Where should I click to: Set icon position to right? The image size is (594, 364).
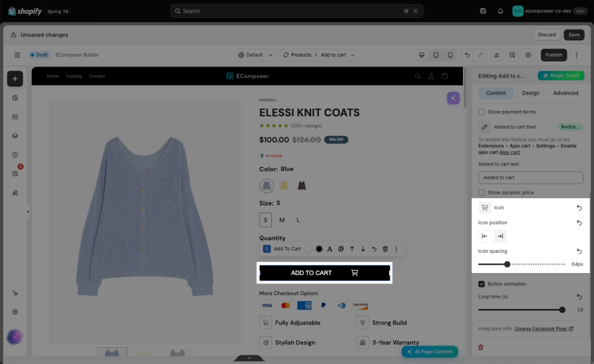500,236
